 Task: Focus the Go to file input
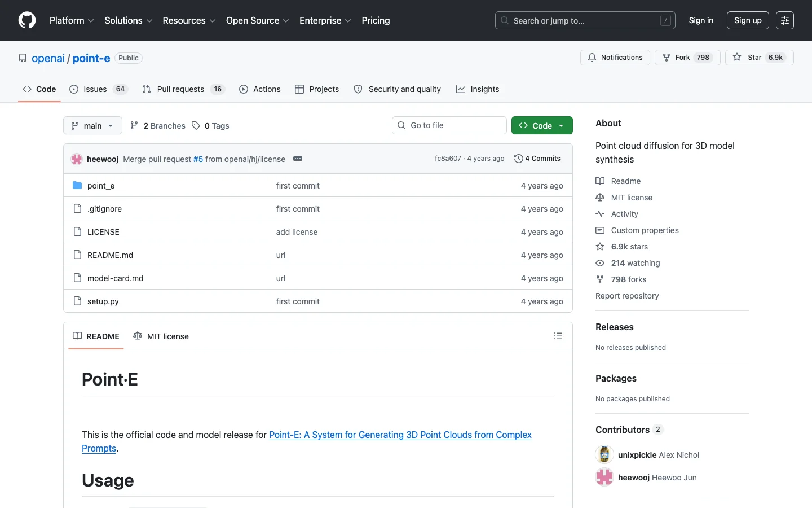tap(449, 125)
